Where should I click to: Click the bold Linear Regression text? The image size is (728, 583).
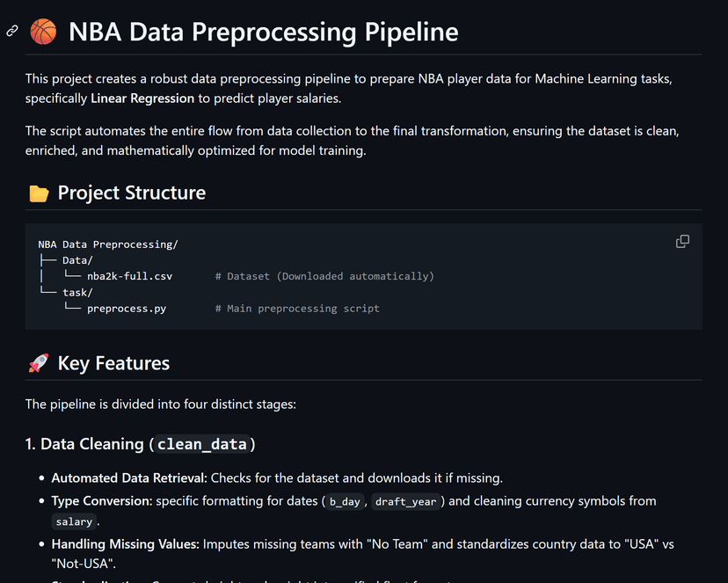[x=142, y=98]
